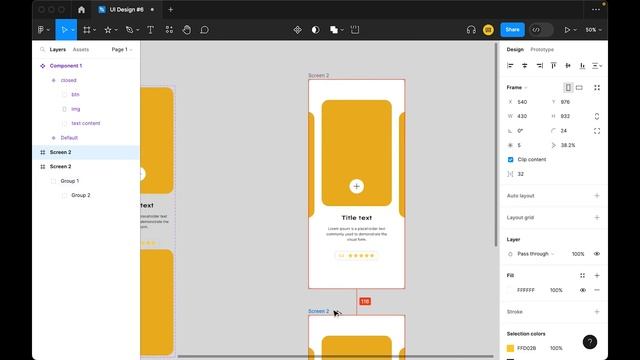The width and height of the screenshot is (640, 360).
Task: Click the headphones audio icon
Action: click(x=471, y=30)
